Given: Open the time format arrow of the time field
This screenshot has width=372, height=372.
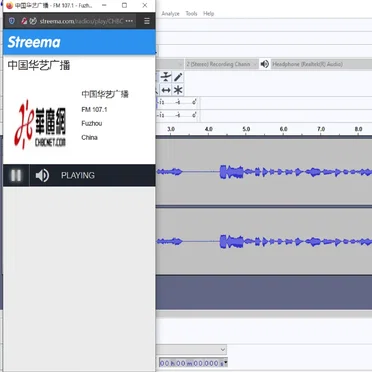Looking at the screenshot, I should (x=226, y=363).
